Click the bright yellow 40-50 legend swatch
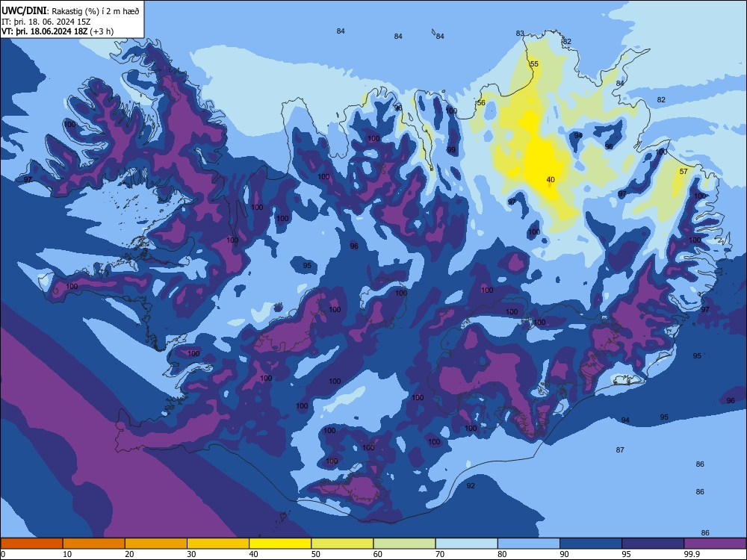 pyautogui.click(x=280, y=544)
